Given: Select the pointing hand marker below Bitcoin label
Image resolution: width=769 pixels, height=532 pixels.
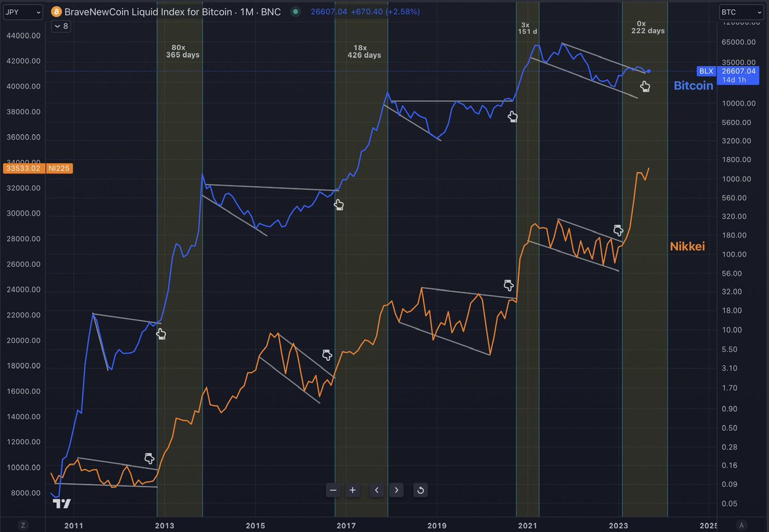Looking at the screenshot, I should [x=645, y=86].
